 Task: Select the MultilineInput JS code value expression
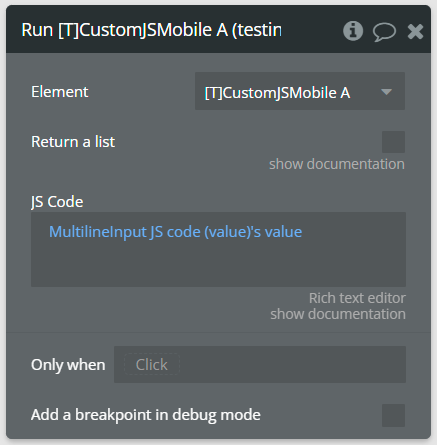tap(175, 232)
